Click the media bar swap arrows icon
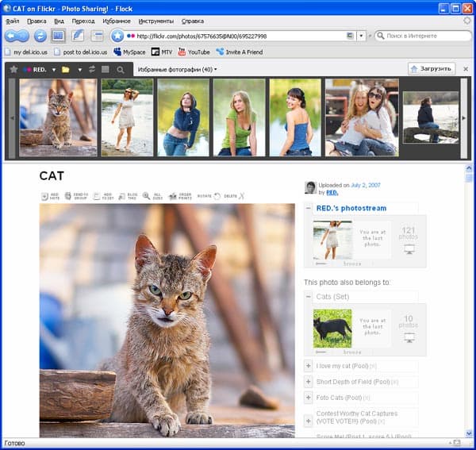 click(92, 70)
